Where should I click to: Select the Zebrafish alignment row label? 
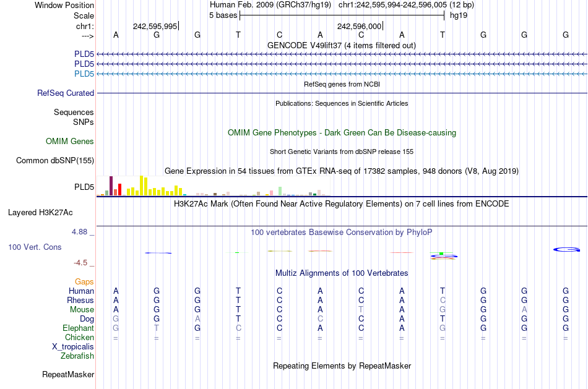[77, 356]
